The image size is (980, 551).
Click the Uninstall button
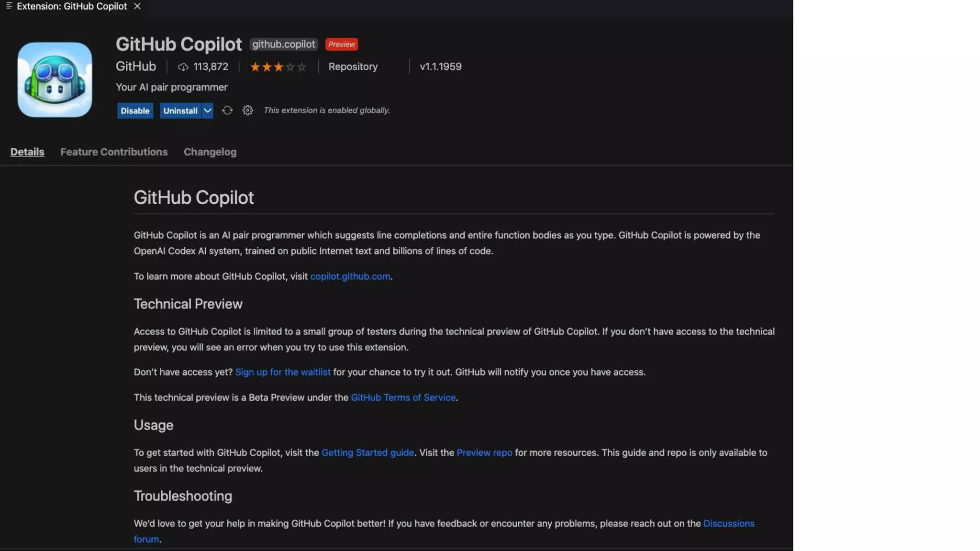click(180, 110)
